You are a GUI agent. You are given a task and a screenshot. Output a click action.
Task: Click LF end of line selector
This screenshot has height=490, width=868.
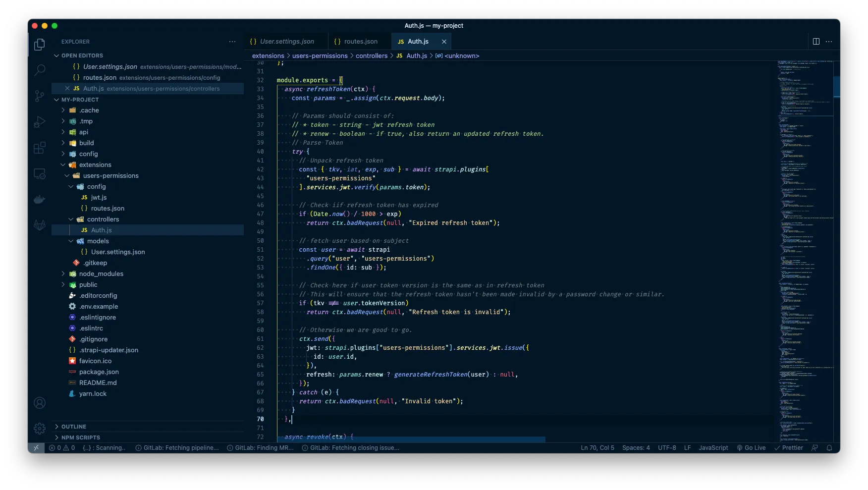pos(687,448)
